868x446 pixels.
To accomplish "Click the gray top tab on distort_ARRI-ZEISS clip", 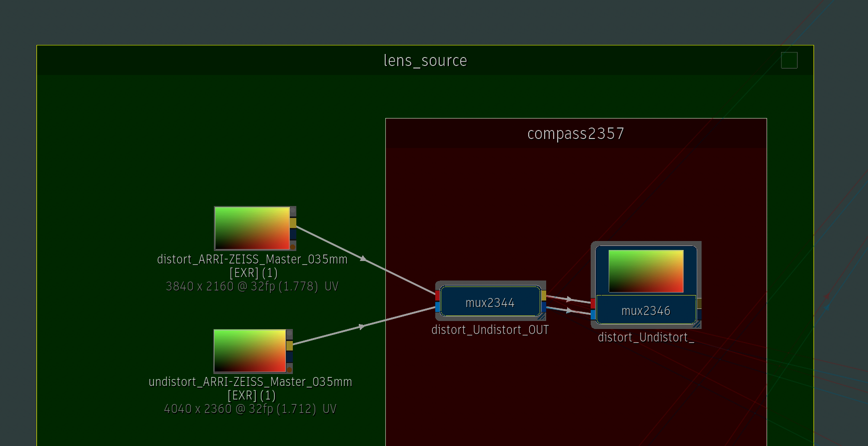I will click(293, 211).
